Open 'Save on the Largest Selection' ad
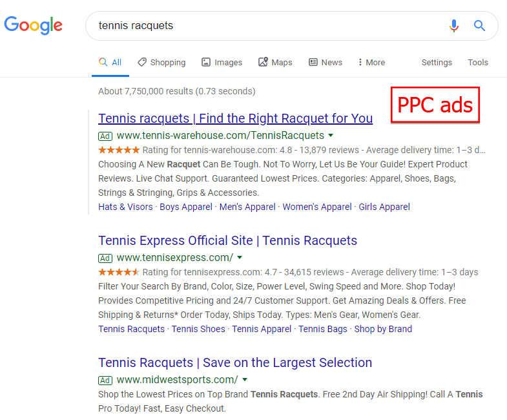Image resolution: width=507 pixels, height=420 pixels. pos(235,362)
